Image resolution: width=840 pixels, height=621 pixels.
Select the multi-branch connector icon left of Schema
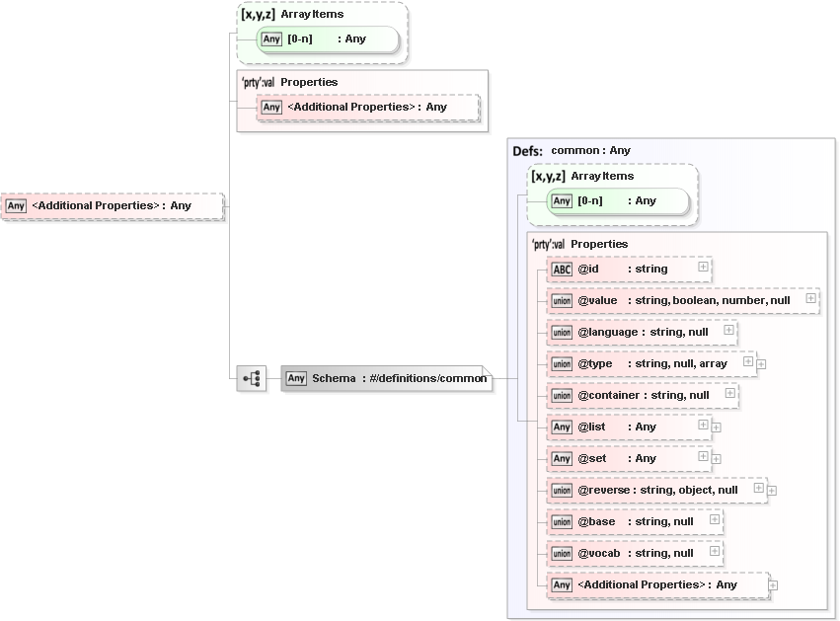click(x=252, y=378)
